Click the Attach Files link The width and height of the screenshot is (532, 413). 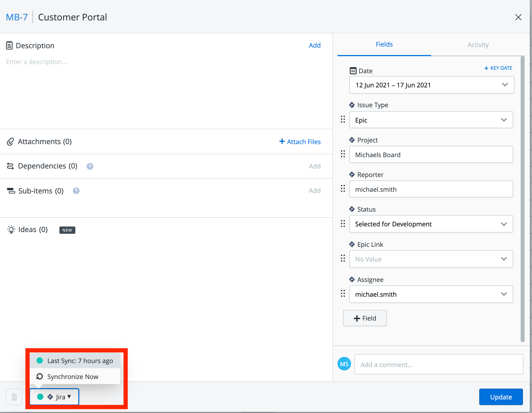point(300,142)
